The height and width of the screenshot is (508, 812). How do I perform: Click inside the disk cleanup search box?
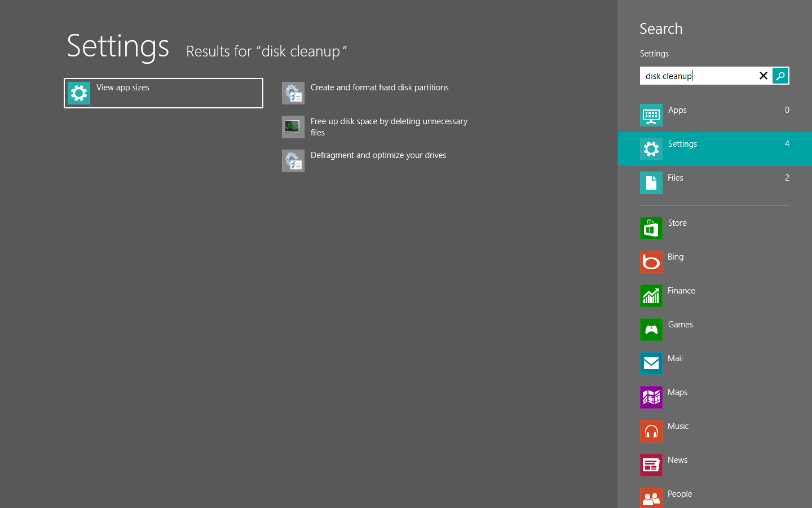tap(698, 76)
